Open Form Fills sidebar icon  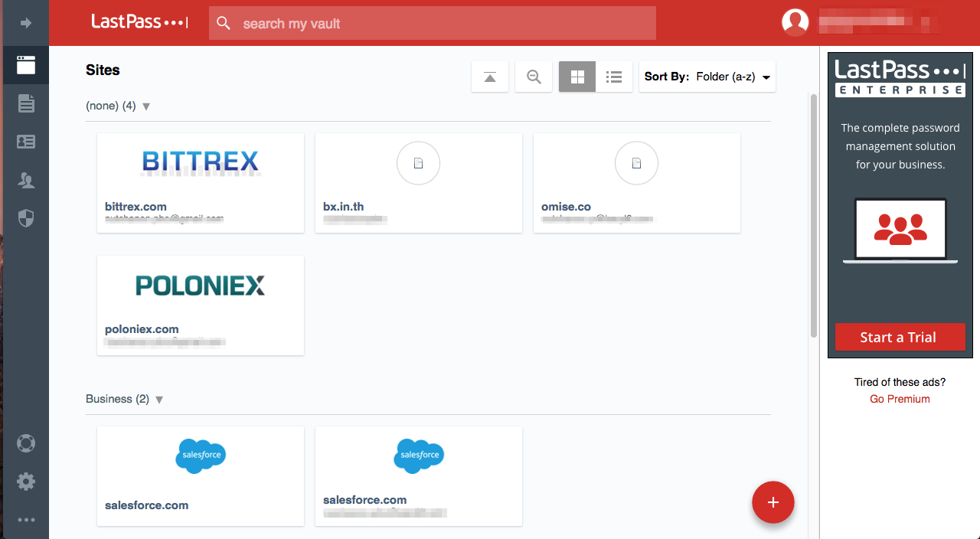click(26, 142)
